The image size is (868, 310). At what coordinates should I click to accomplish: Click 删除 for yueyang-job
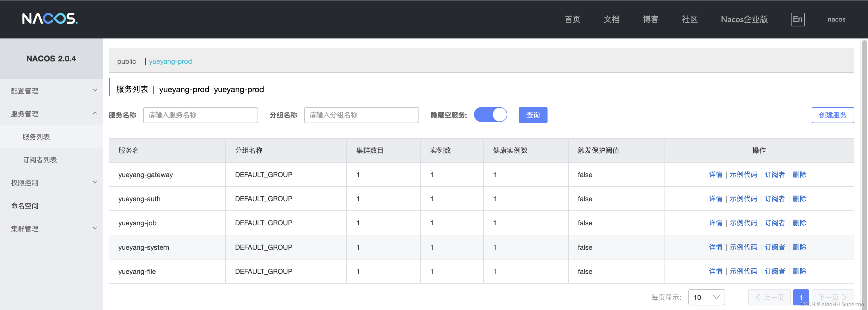799,223
